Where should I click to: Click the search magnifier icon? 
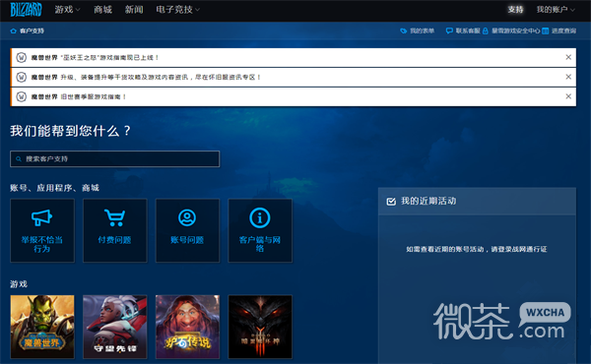tap(19, 159)
